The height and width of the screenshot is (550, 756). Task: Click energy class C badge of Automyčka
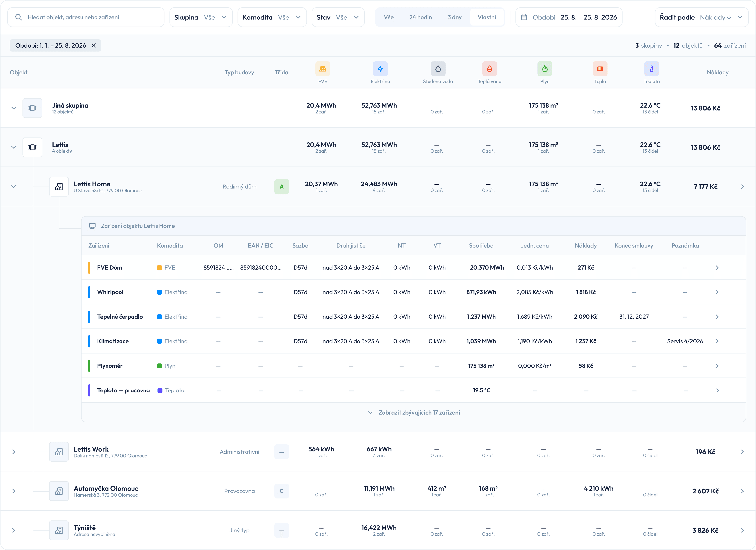pos(282,491)
